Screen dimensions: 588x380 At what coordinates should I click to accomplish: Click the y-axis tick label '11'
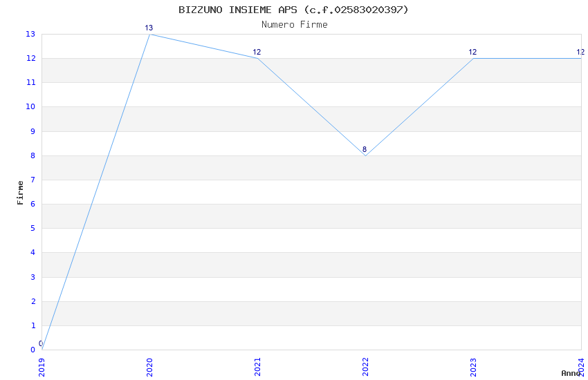point(30,82)
